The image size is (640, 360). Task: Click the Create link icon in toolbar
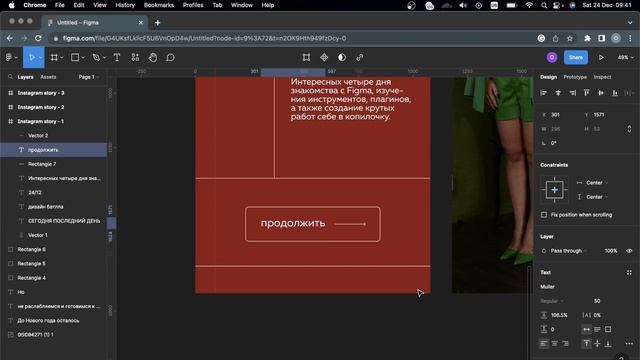pyautogui.click(x=360, y=58)
